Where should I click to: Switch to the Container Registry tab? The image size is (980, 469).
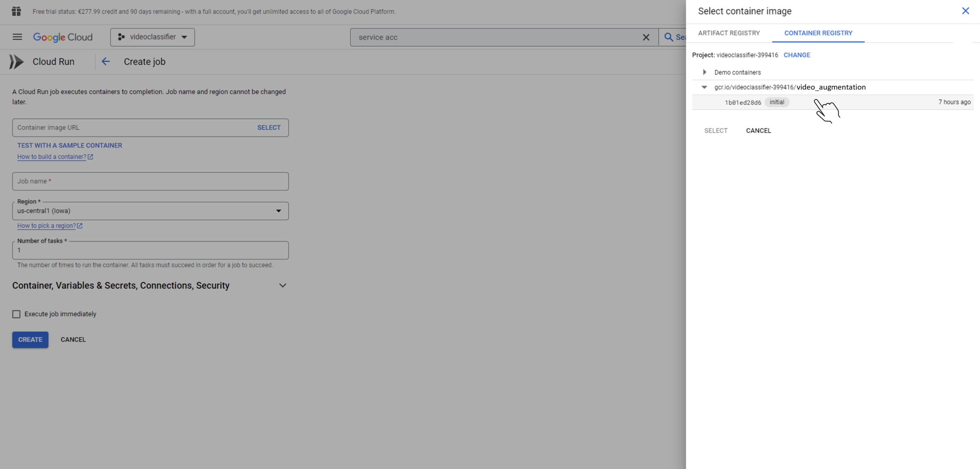pos(818,33)
